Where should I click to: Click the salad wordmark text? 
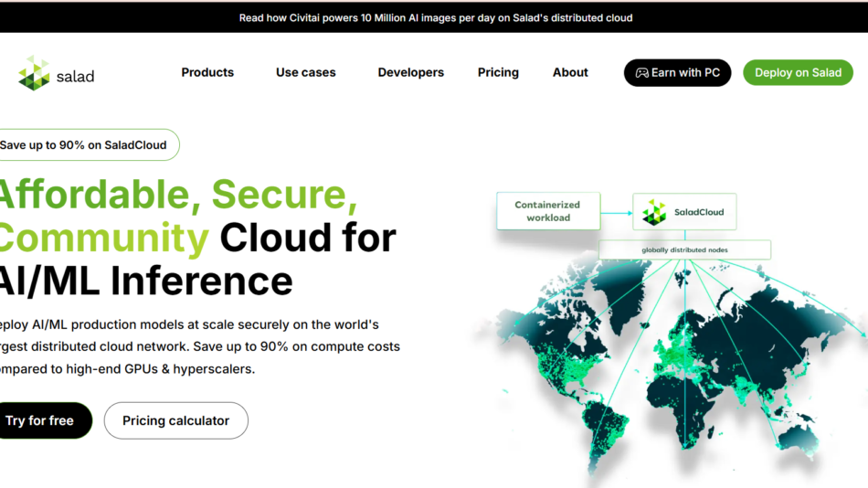75,76
